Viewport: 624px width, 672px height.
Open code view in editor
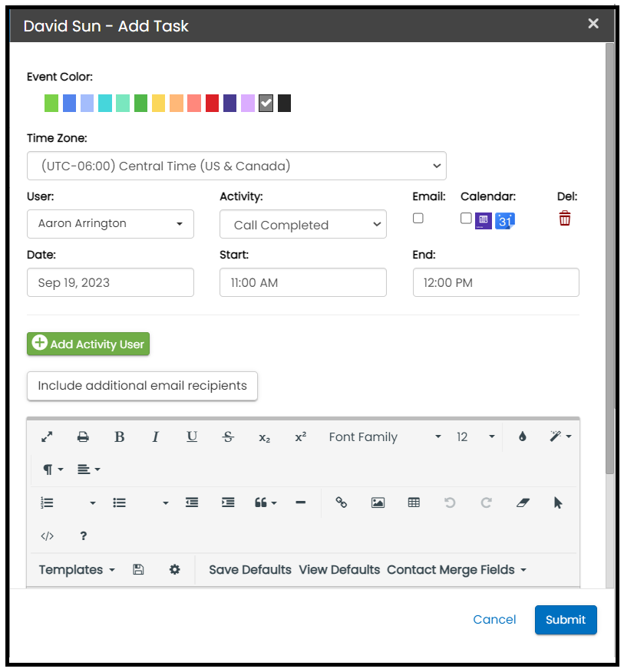click(x=47, y=536)
